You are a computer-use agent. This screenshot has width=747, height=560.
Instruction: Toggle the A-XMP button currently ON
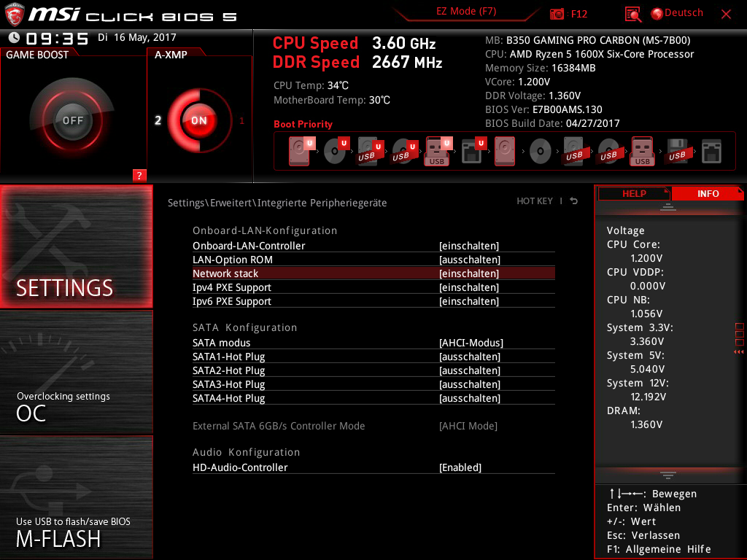coord(199,120)
